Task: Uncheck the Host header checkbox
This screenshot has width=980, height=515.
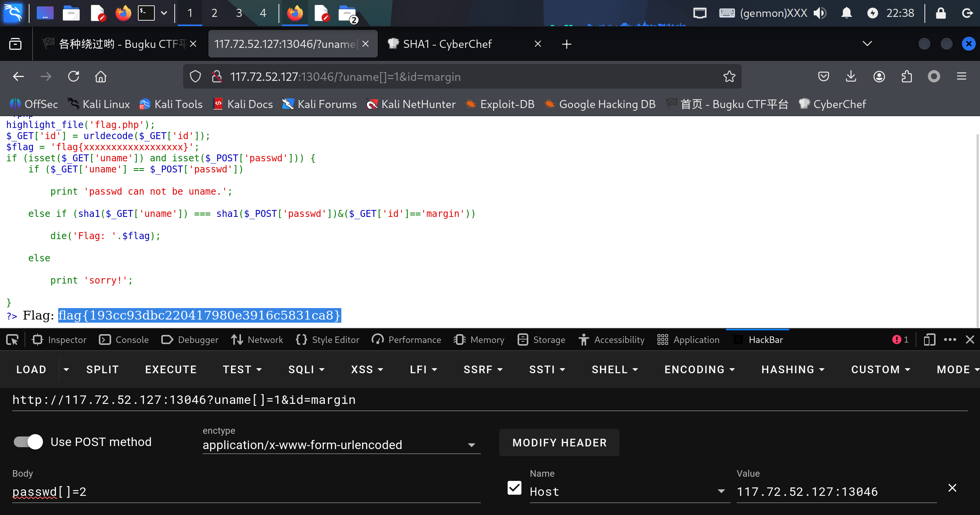Action: pos(514,488)
